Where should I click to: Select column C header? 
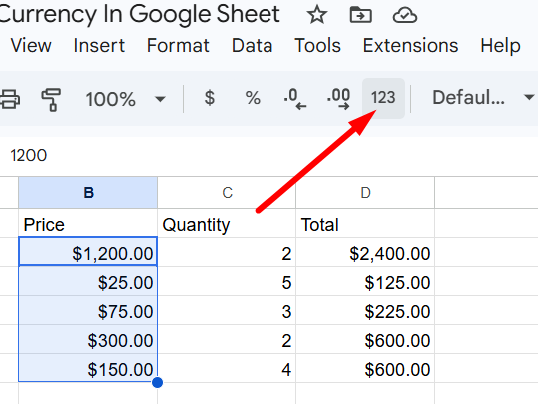[x=226, y=193]
